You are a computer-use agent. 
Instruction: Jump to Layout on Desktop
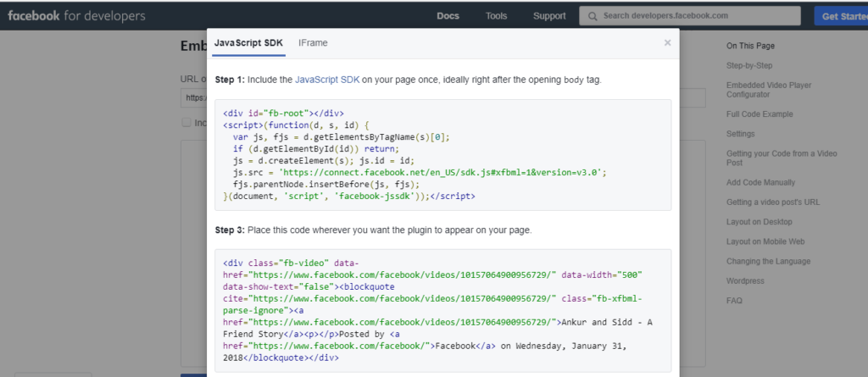tap(759, 222)
